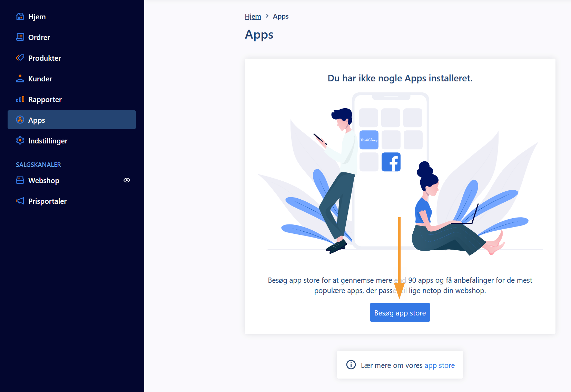Click the Ordrer list icon
Image resolution: width=571 pixels, height=392 pixels.
coord(20,37)
